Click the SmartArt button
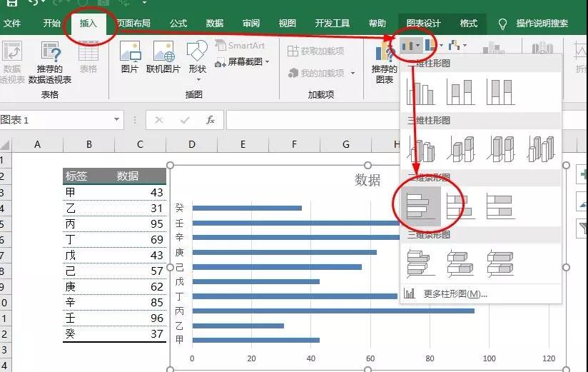The width and height of the screenshot is (588, 372). click(x=240, y=46)
